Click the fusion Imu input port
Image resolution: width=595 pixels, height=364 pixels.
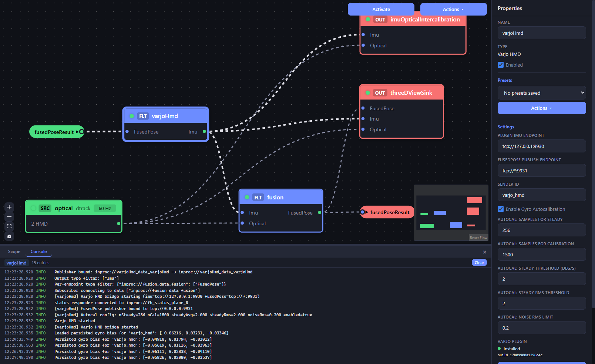pyautogui.click(x=242, y=212)
